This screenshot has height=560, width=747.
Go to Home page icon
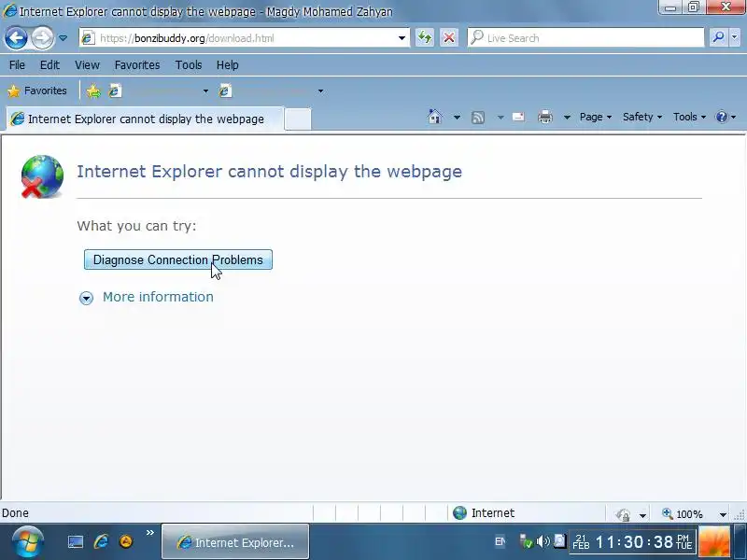pos(434,117)
